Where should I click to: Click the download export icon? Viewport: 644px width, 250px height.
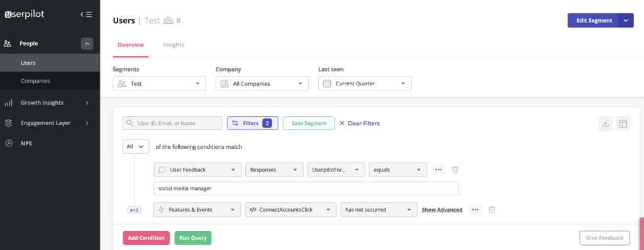point(606,124)
